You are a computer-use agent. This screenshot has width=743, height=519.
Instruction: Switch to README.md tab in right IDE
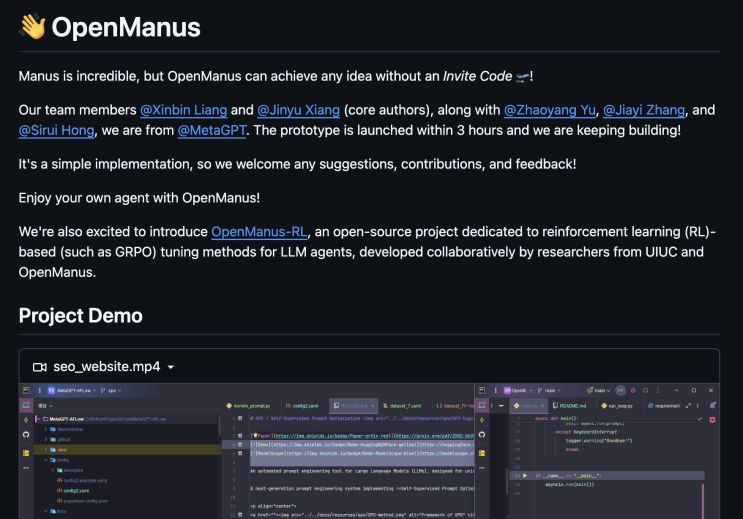[570, 406]
